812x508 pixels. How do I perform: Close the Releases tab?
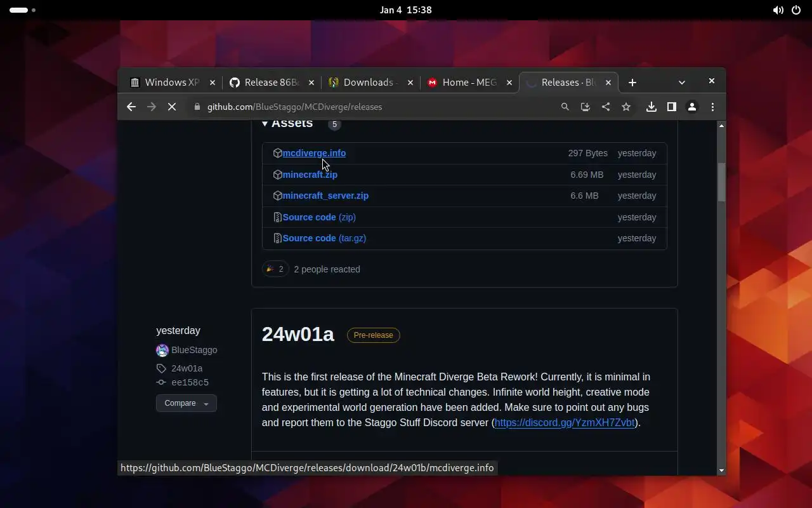608,83
